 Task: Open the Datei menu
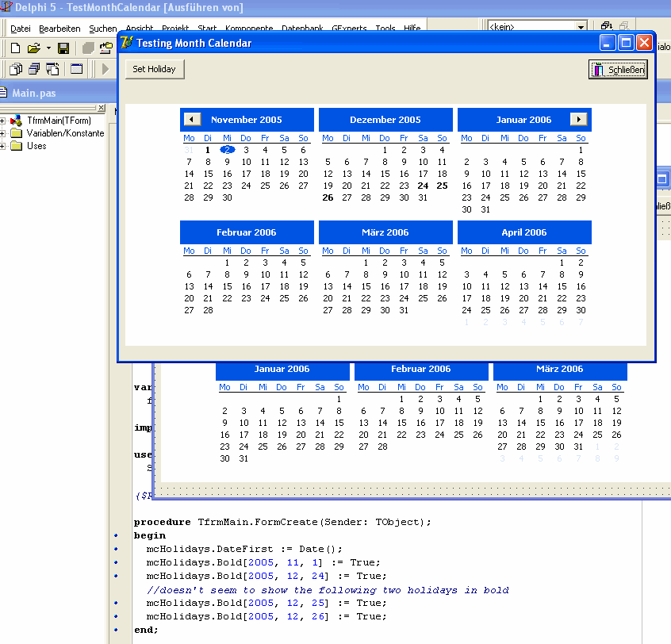pyautogui.click(x=20, y=29)
